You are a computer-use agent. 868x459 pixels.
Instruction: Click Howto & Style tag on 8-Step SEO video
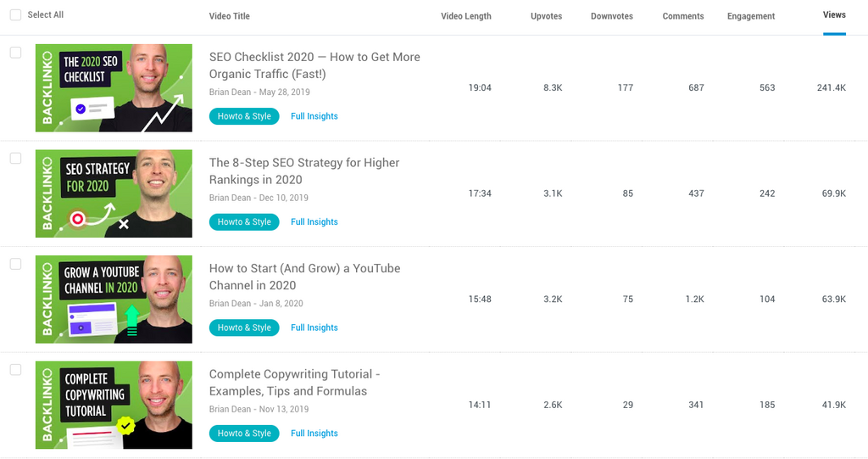(x=244, y=222)
